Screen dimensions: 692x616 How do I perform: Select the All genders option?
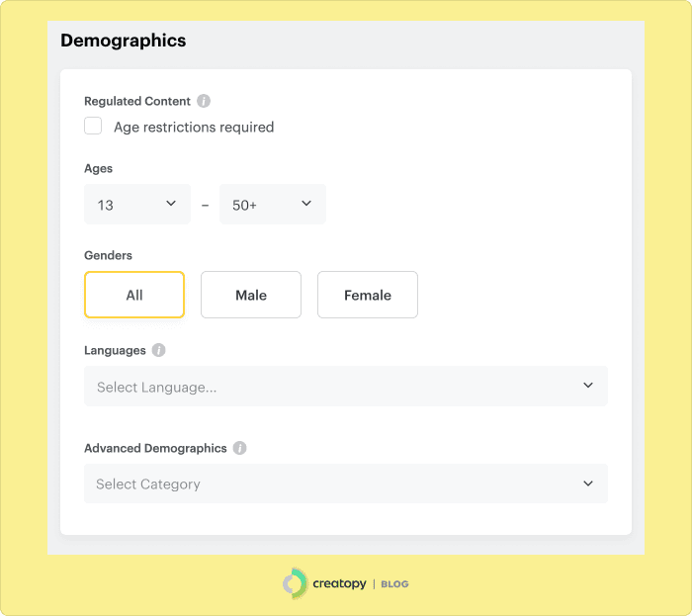click(x=134, y=295)
